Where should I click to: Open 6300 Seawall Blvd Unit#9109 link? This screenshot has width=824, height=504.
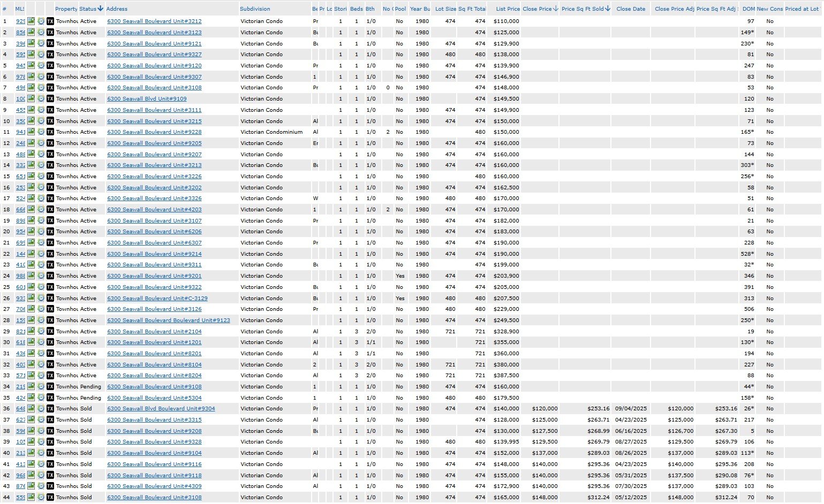(x=147, y=99)
